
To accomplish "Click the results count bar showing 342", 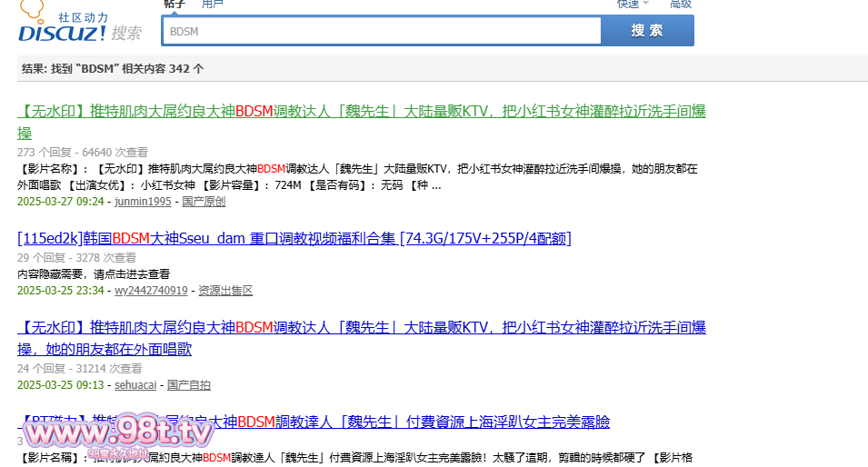I will 442,68.
